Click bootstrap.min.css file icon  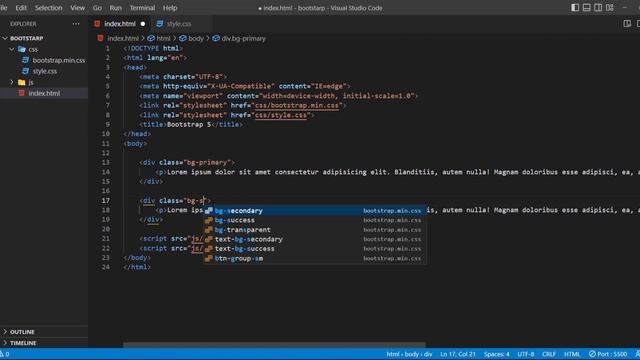coord(25,60)
